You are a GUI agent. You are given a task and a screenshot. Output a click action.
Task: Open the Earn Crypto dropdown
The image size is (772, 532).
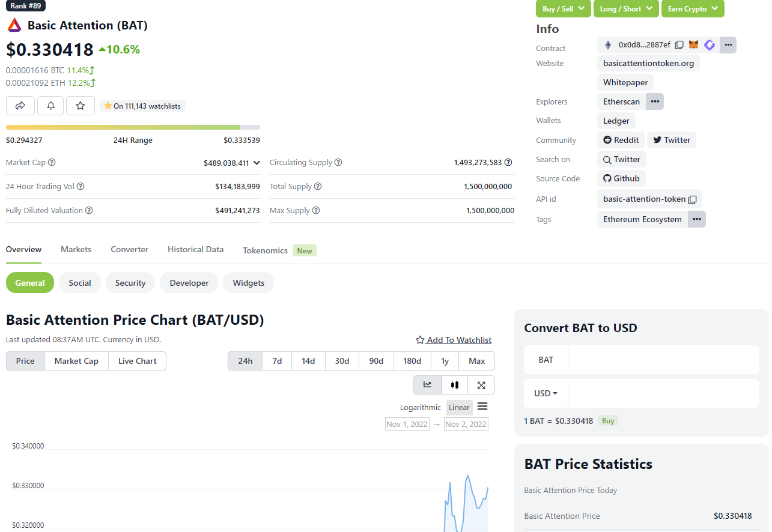pyautogui.click(x=693, y=8)
